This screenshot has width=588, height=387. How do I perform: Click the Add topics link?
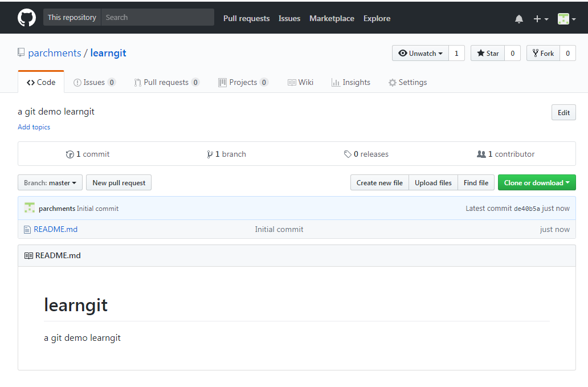coord(34,127)
